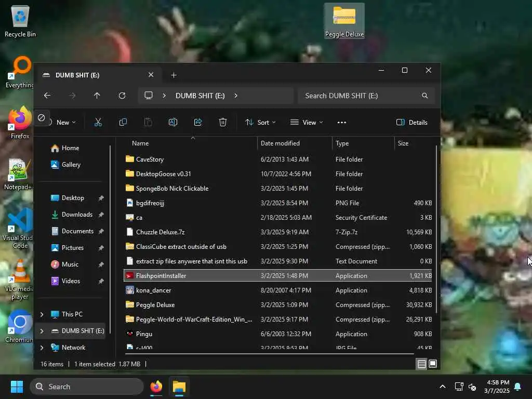Viewport: 532px width, 399px height.
Task: Expand the This PC tree node
Action: tap(42, 314)
